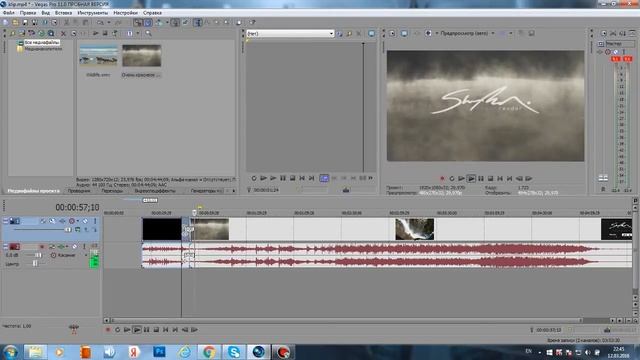Click preview play button
The height and width of the screenshot is (360, 640).
coord(471,179)
